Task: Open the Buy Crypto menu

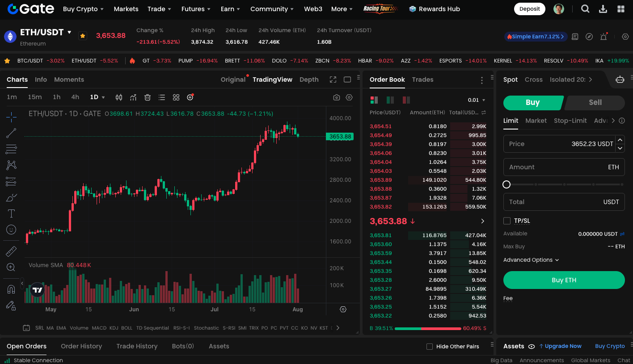Action: (83, 9)
